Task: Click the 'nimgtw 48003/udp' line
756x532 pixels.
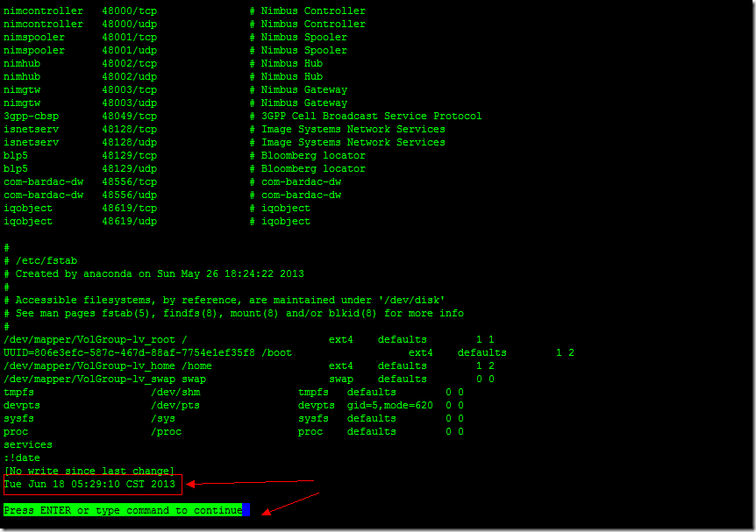Action: click(175, 103)
